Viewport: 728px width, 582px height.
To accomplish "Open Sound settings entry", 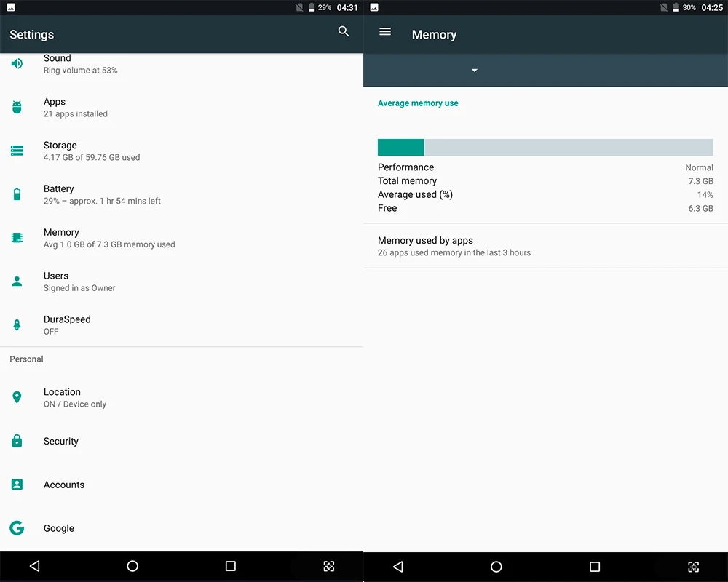I will pyautogui.click(x=181, y=64).
